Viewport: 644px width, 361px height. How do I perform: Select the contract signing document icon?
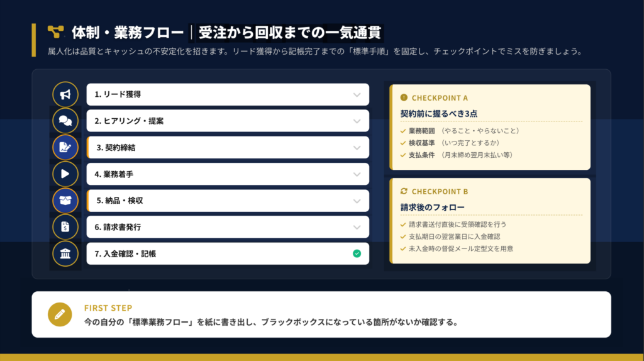pyautogui.click(x=65, y=148)
